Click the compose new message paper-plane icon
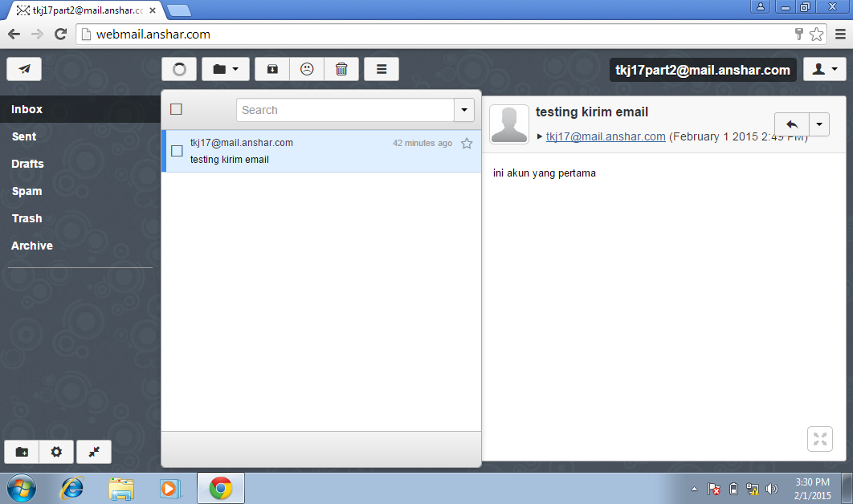Image resolution: width=853 pixels, height=504 pixels. tap(24, 69)
